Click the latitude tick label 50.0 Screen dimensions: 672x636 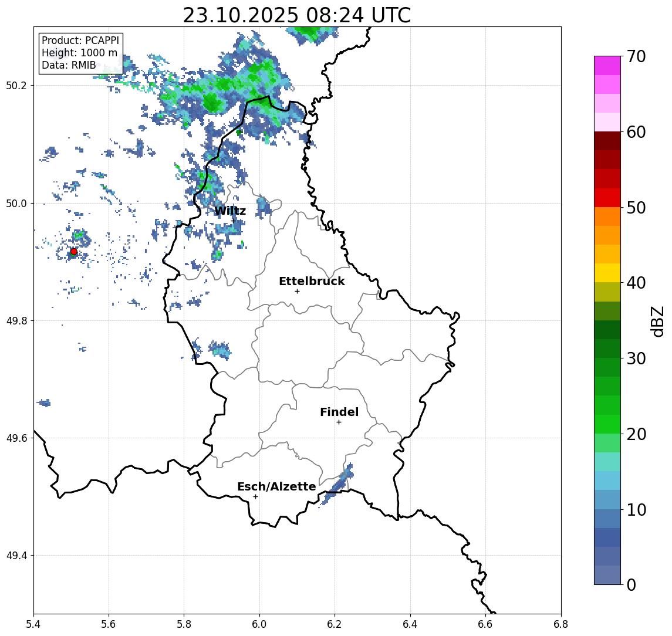(16, 203)
